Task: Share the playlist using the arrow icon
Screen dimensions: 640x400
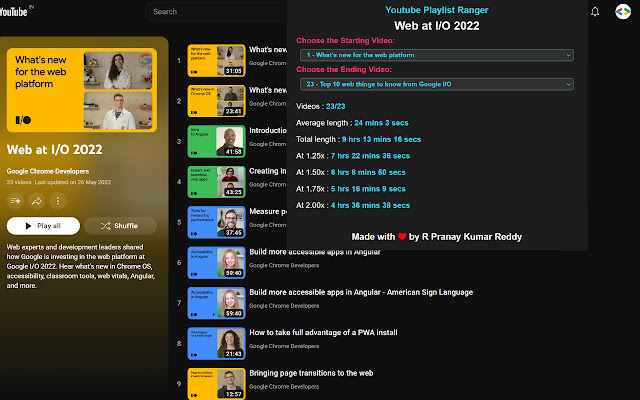Action: click(x=37, y=201)
